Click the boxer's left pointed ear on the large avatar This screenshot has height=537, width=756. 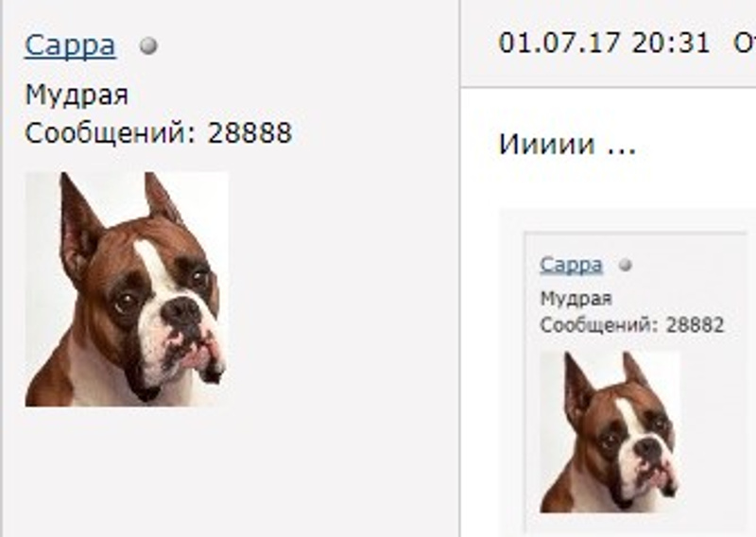pos(78,227)
